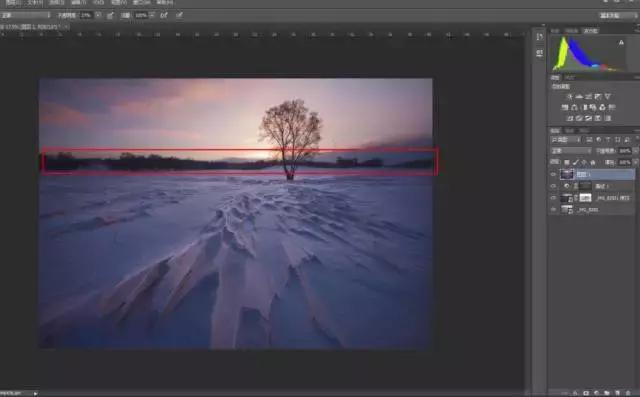Open the upper collapsed panel icon in the dock strip
The height and width of the screenshot is (397, 640).
pos(540,37)
